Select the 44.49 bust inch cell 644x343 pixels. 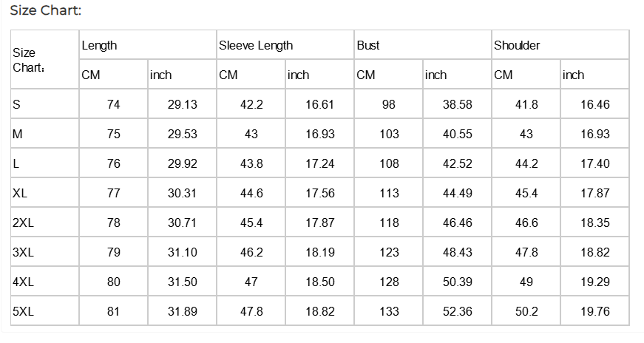[457, 193]
